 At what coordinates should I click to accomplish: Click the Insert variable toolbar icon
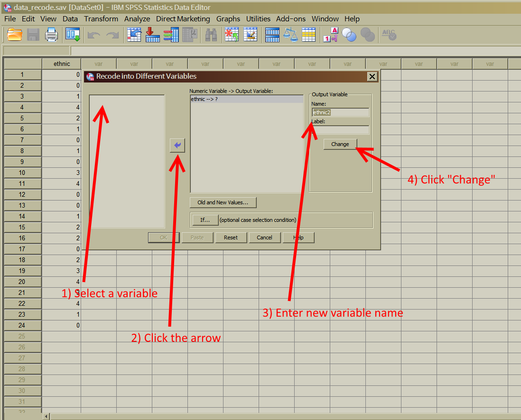(250, 35)
